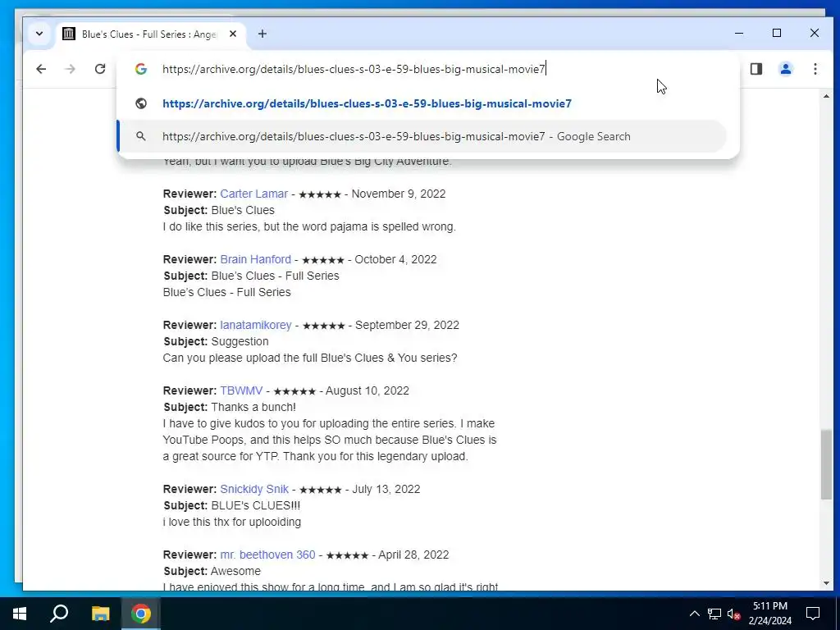Click the text 'i love this thx for uplooiding'
This screenshot has width=840, height=630.
232,522
